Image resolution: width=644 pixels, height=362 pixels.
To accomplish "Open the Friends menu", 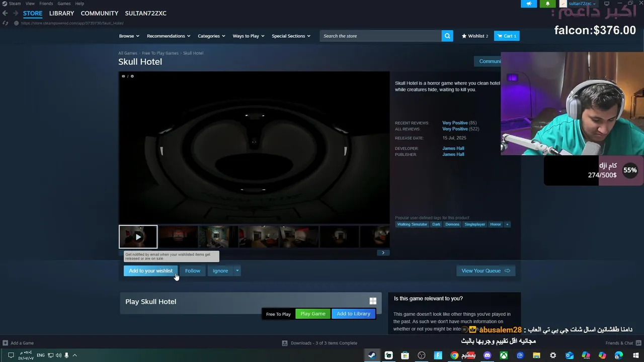I will point(46,4).
